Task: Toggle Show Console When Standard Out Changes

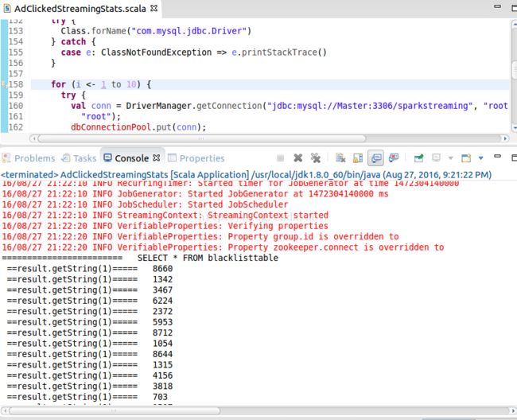Action: pyautogui.click(x=376, y=158)
